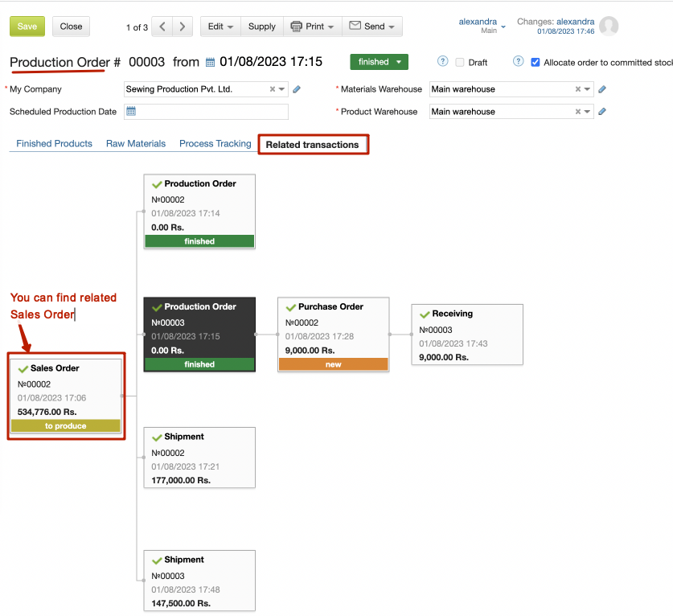Open Scheduled Production Date calendar icon

[131, 111]
